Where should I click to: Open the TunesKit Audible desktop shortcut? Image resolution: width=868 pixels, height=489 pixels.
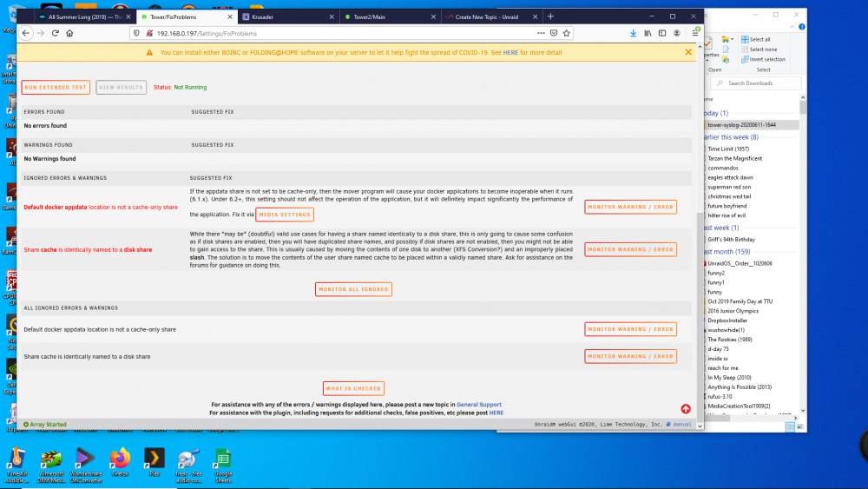click(17, 466)
